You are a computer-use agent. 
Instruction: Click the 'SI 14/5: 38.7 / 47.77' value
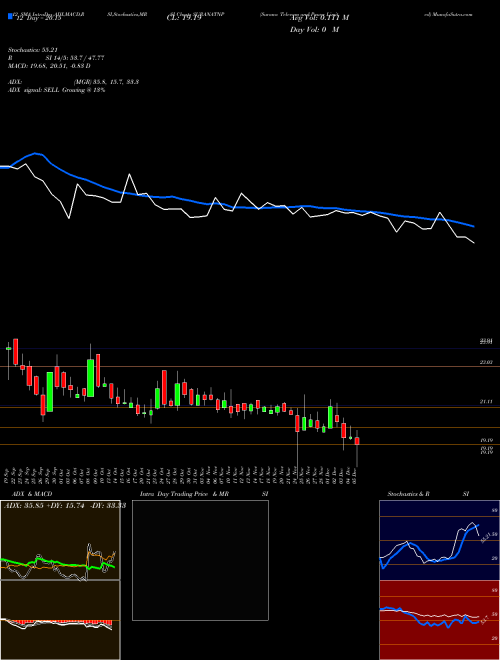pyautogui.click(x=75, y=58)
